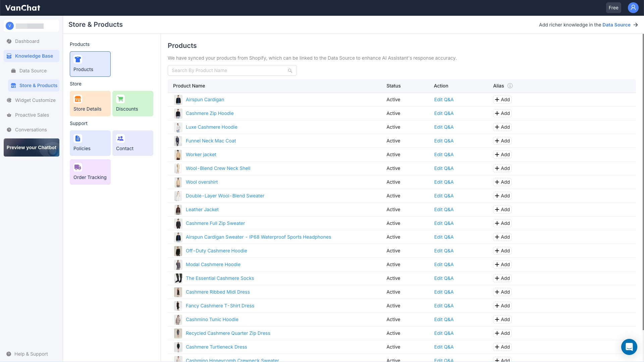
Task: Follow the Data Source link at top right
Action: (x=616, y=25)
